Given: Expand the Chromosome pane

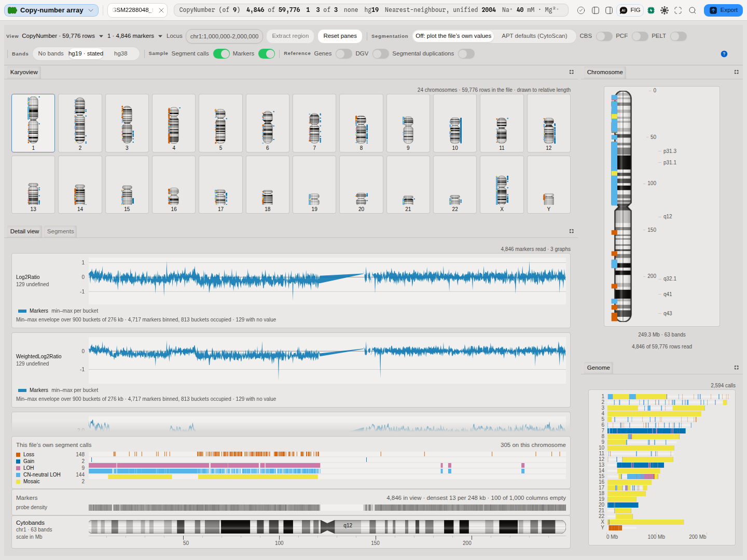Looking at the screenshot, I should pos(736,72).
